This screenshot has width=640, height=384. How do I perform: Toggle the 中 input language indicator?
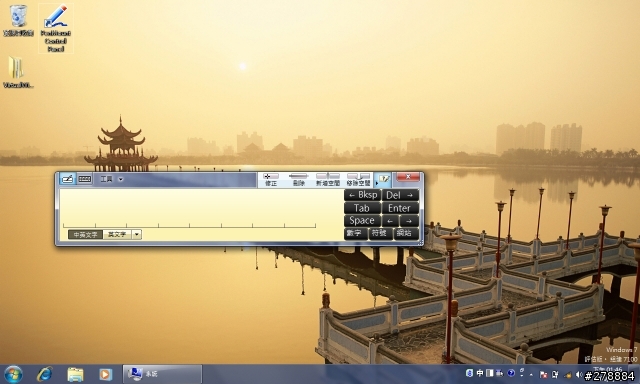tap(480, 373)
